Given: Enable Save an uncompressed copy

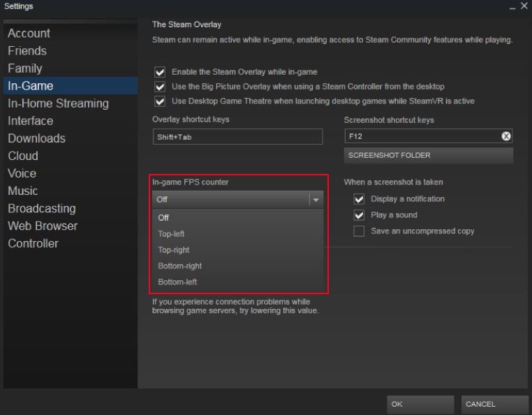Looking at the screenshot, I should [359, 231].
